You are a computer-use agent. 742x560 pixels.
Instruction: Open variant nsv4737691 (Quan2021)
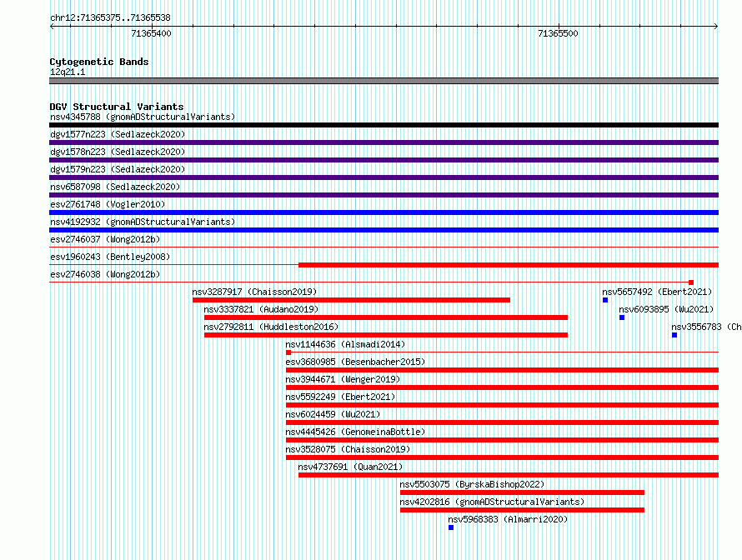(350, 467)
